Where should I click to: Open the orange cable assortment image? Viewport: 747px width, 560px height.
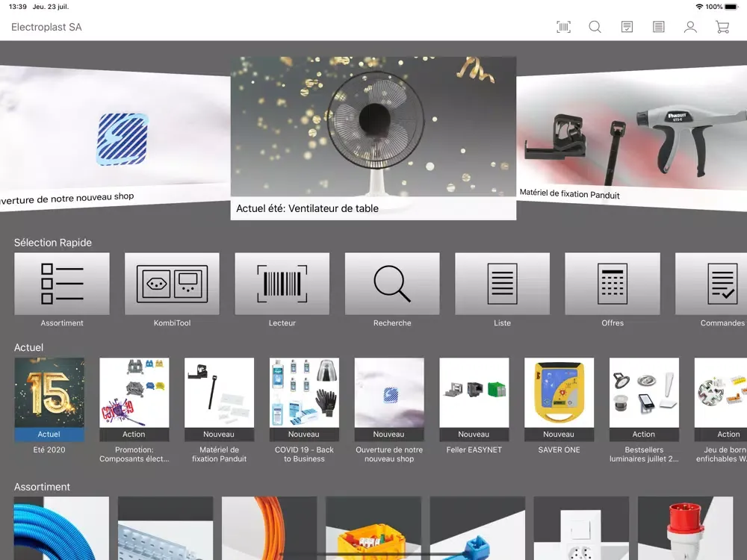(269, 528)
